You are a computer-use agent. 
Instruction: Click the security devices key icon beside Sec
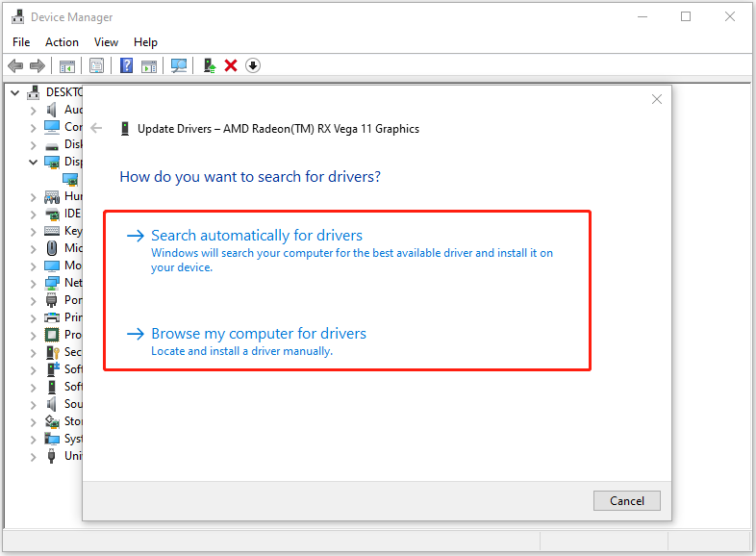[53, 352]
